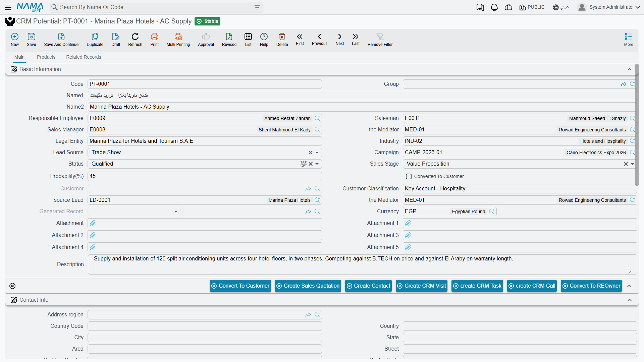Click create CRM Call button
This screenshot has height=362, width=644.
(x=532, y=286)
